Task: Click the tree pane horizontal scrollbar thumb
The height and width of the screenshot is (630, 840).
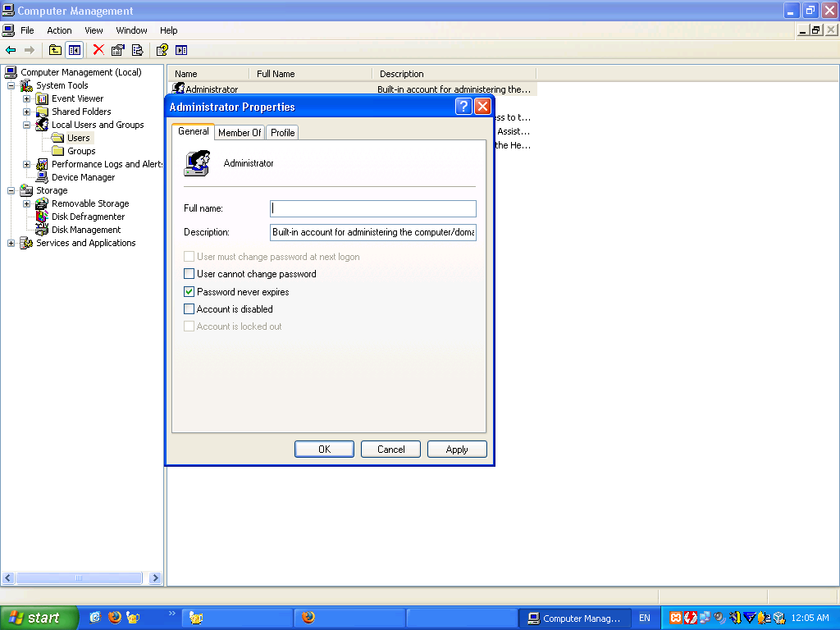Action: [x=79, y=578]
